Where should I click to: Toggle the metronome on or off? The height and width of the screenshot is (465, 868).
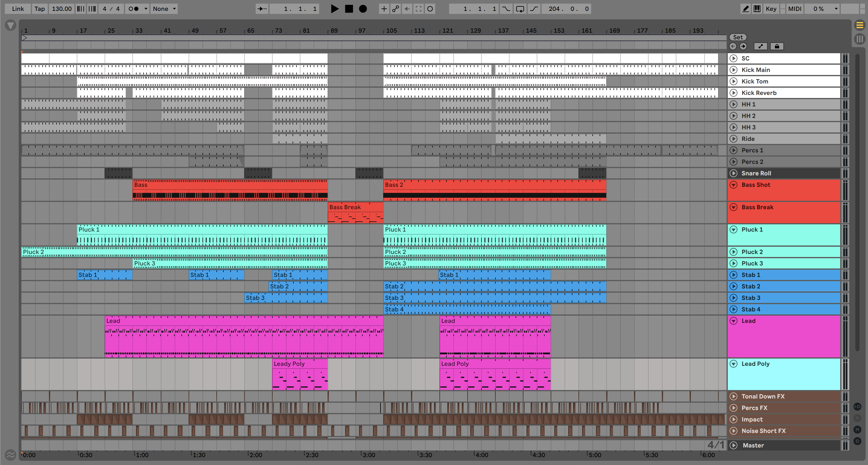[134, 9]
